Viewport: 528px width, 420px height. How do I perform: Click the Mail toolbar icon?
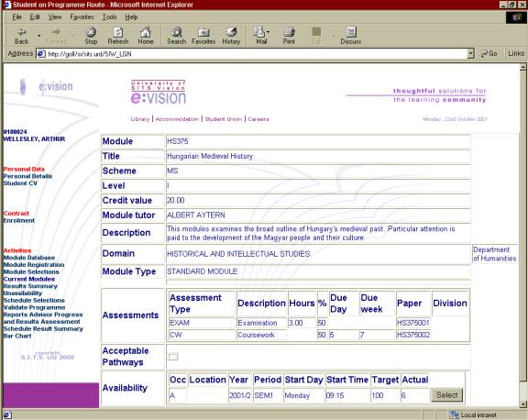tap(260, 36)
